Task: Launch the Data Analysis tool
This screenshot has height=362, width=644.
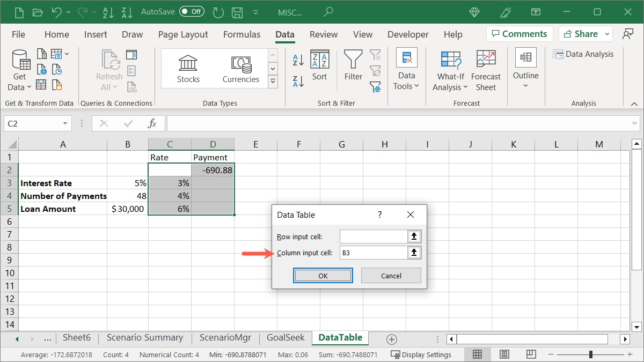Action: pyautogui.click(x=584, y=54)
